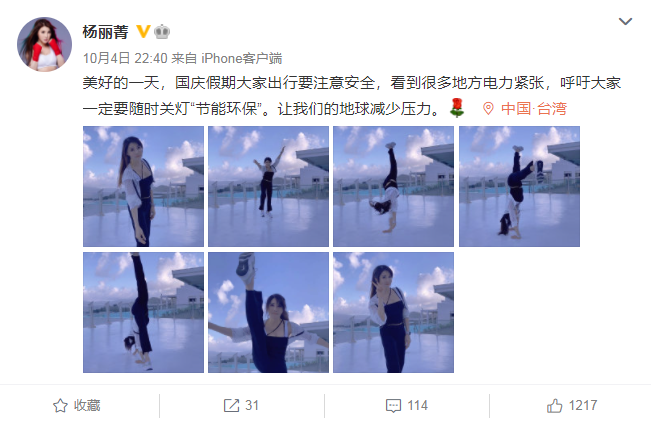
Task: Add post to favorites with 收藏 star
Action: pos(77,405)
